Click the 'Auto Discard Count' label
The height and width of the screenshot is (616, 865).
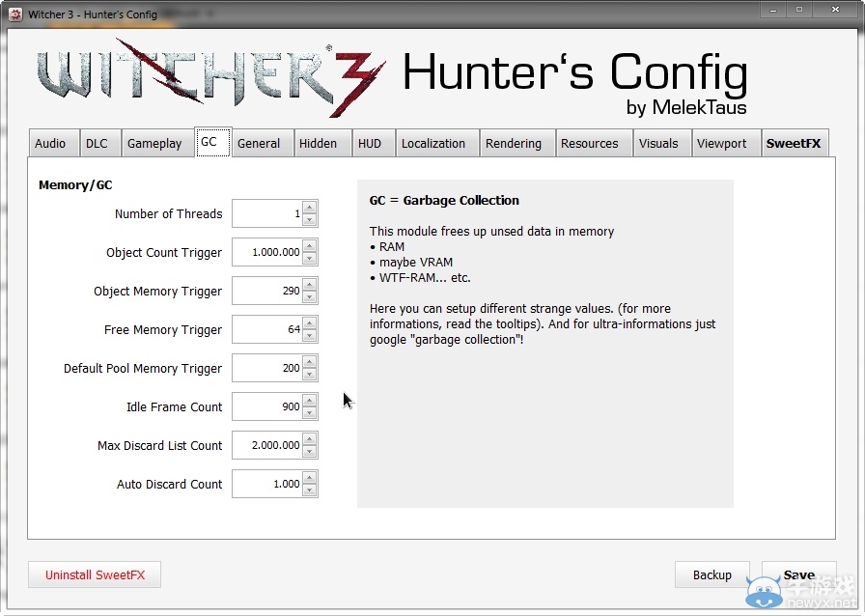169,484
